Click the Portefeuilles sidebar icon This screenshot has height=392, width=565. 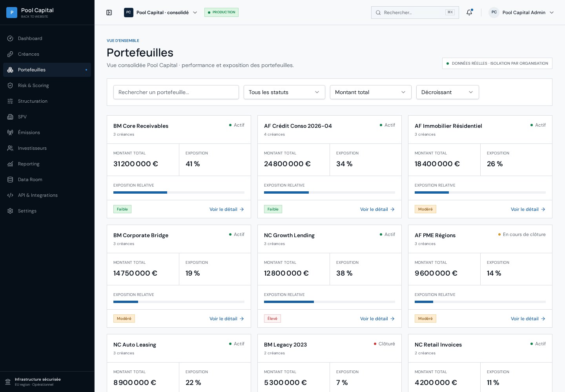tap(10, 70)
